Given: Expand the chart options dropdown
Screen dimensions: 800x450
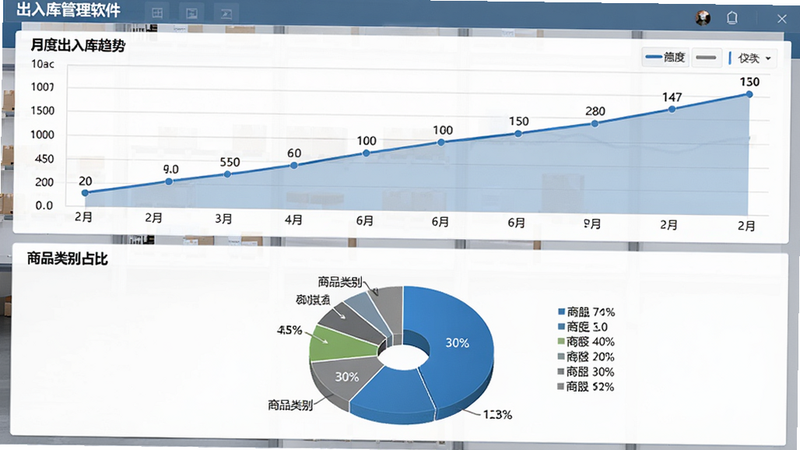Looking at the screenshot, I should tap(754, 58).
